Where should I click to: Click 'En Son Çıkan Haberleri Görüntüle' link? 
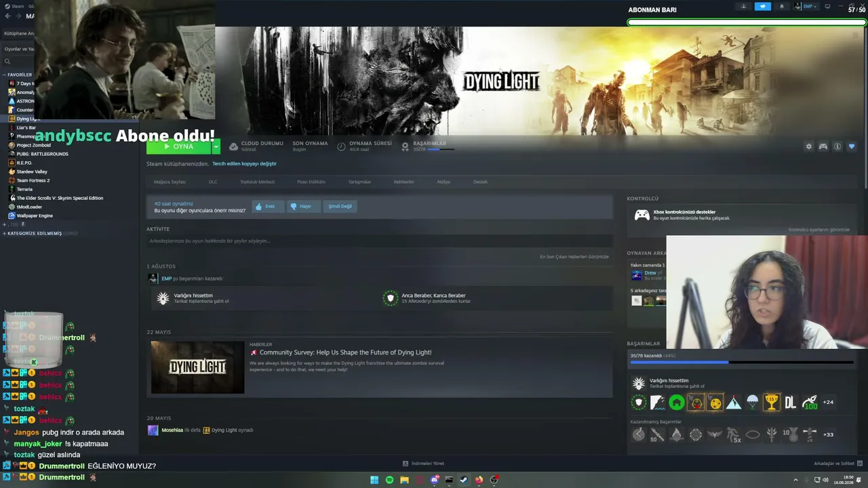pyautogui.click(x=574, y=257)
